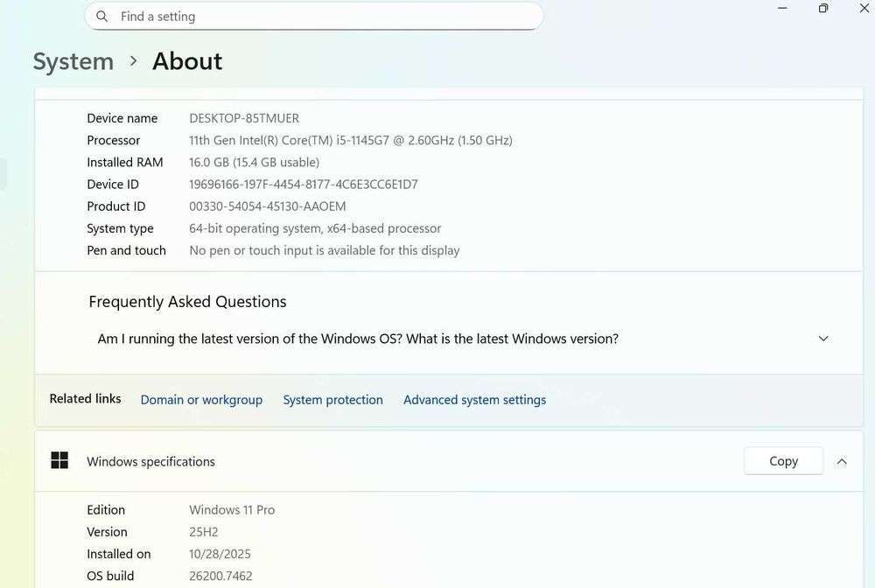Select the 16.0 GB installed RAM value
The width and height of the screenshot is (875, 588).
[254, 163]
